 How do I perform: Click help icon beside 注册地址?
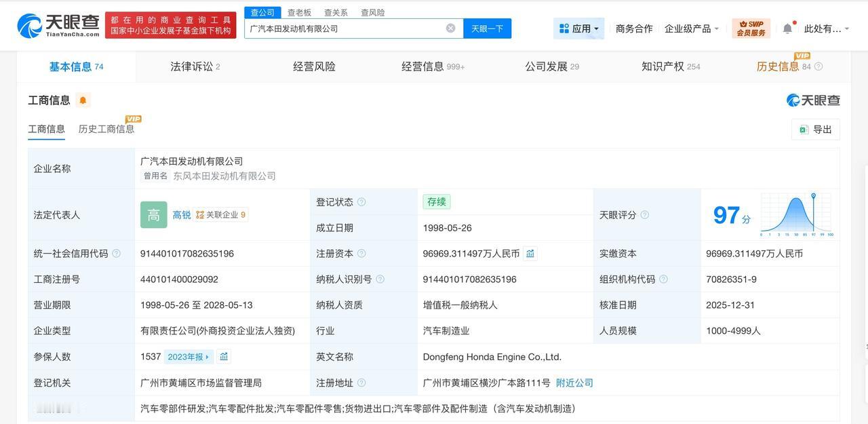[x=361, y=383]
